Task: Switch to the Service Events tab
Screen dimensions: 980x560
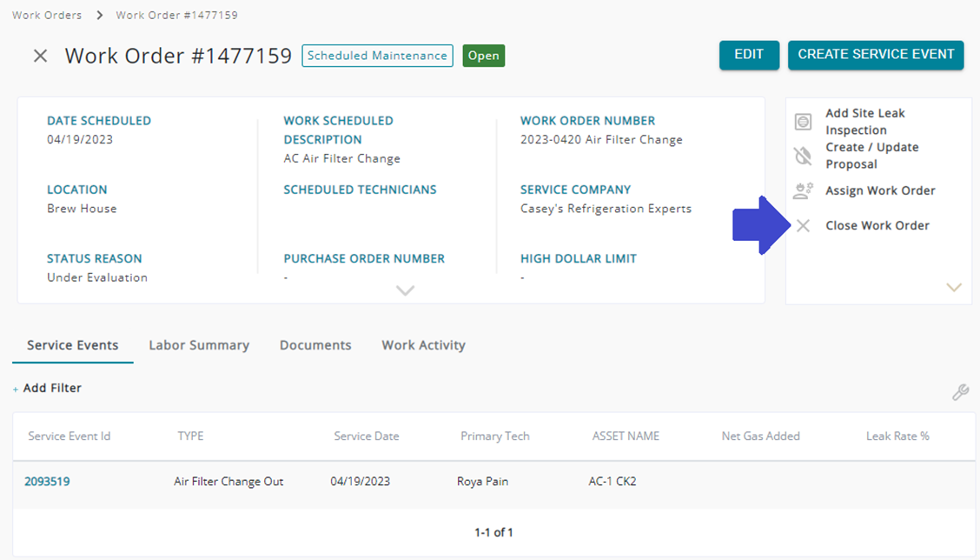Action: click(x=72, y=345)
